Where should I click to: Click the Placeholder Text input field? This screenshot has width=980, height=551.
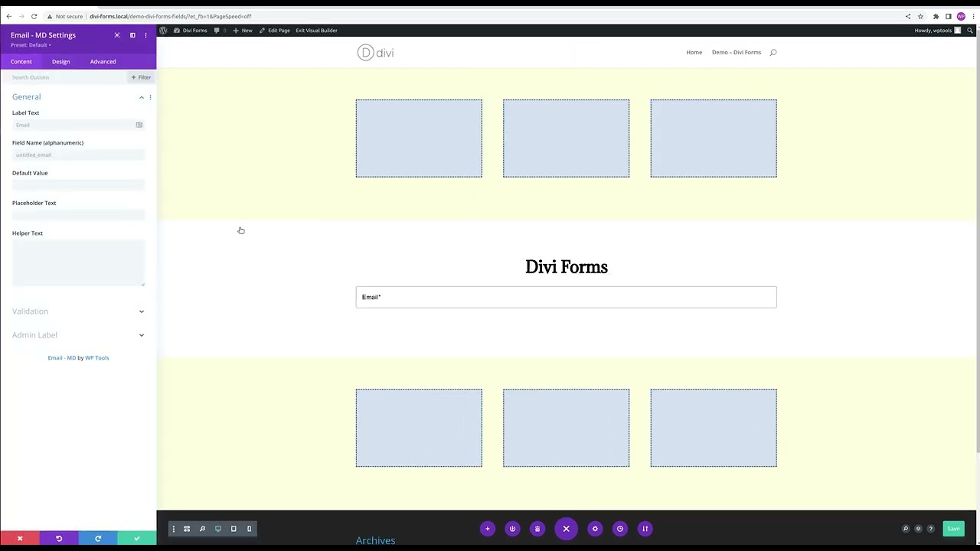[78, 215]
